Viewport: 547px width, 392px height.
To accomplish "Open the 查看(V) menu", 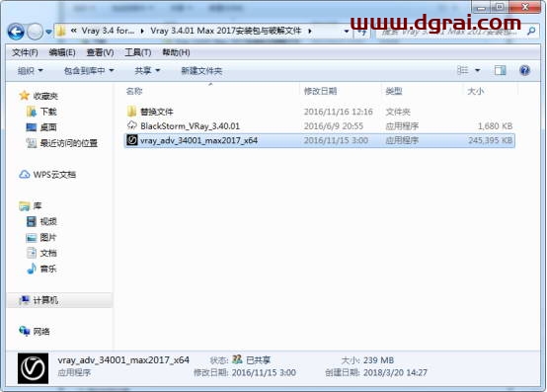I will (100, 52).
